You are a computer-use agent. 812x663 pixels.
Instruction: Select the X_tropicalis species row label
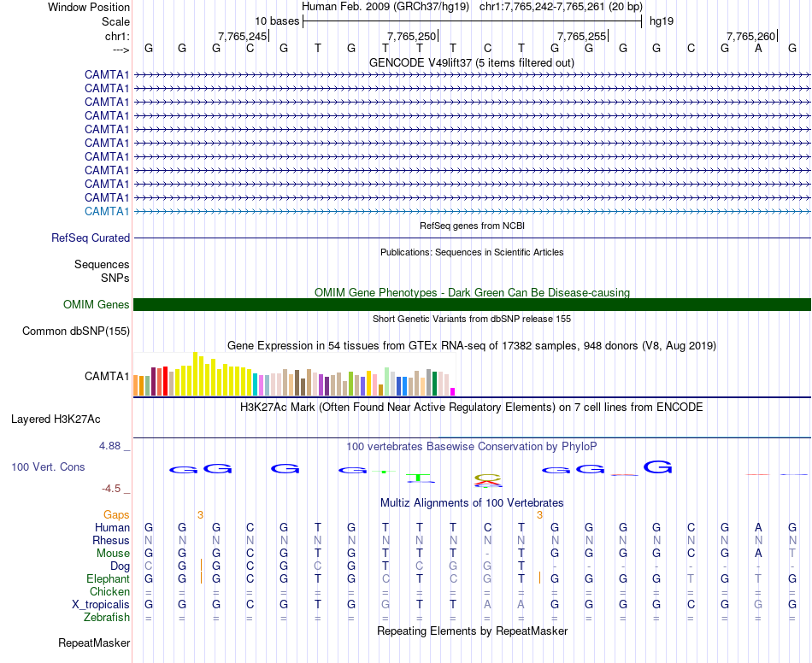coord(101,605)
